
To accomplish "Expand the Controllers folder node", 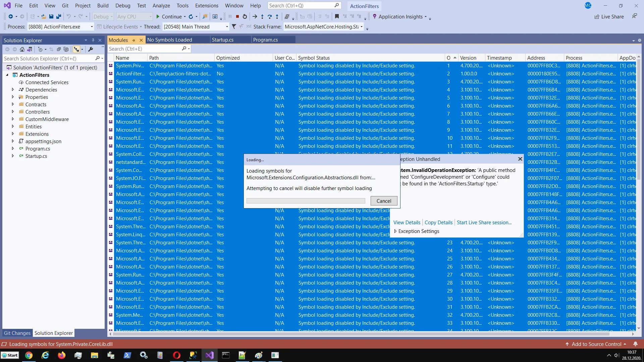I will coord(13,112).
